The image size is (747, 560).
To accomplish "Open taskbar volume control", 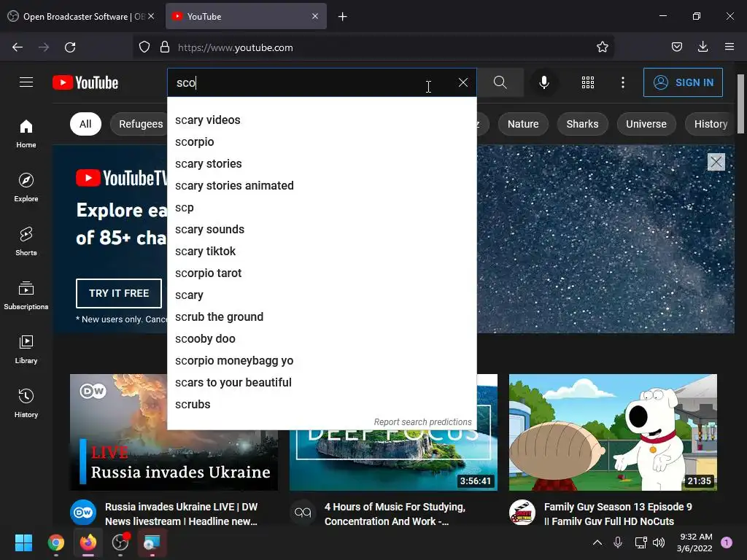I will pyautogui.click(x=659, y=542).
